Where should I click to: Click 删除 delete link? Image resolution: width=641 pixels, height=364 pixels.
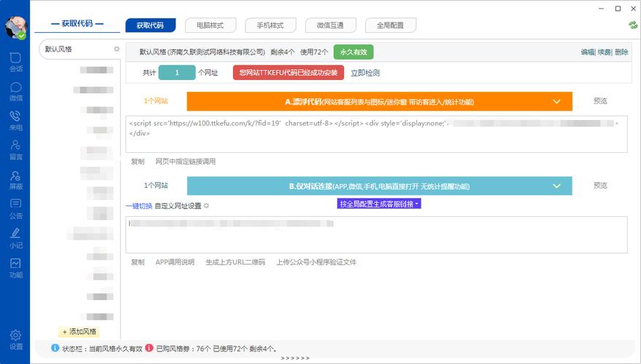pos(621,52)
